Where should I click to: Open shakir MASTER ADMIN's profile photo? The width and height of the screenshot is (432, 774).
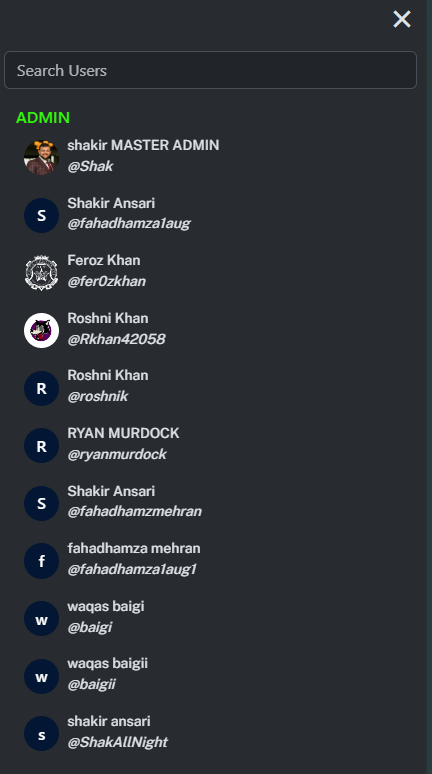coord(41,157)
